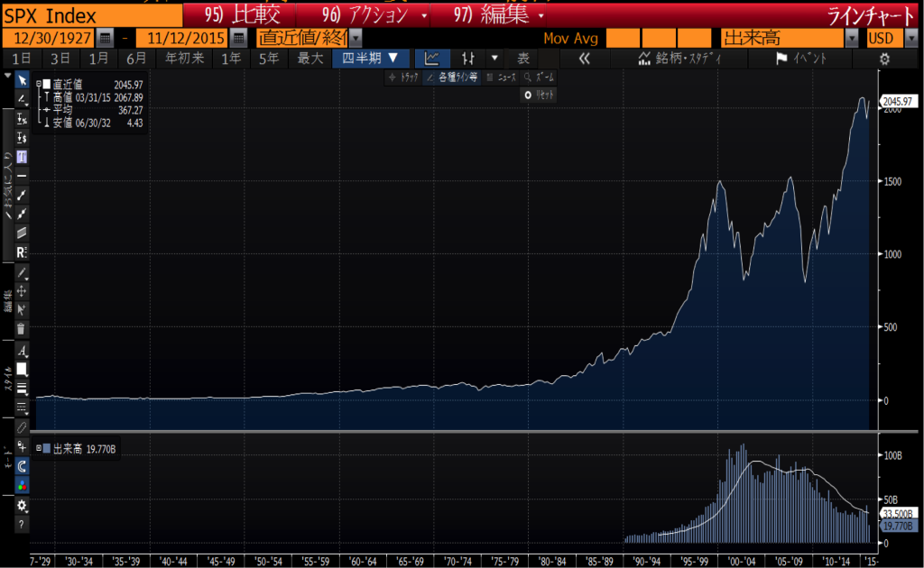The width and height of the screenshot is (924, 568).
Task: Switch to 表 table view
Action: click(523, 59)
